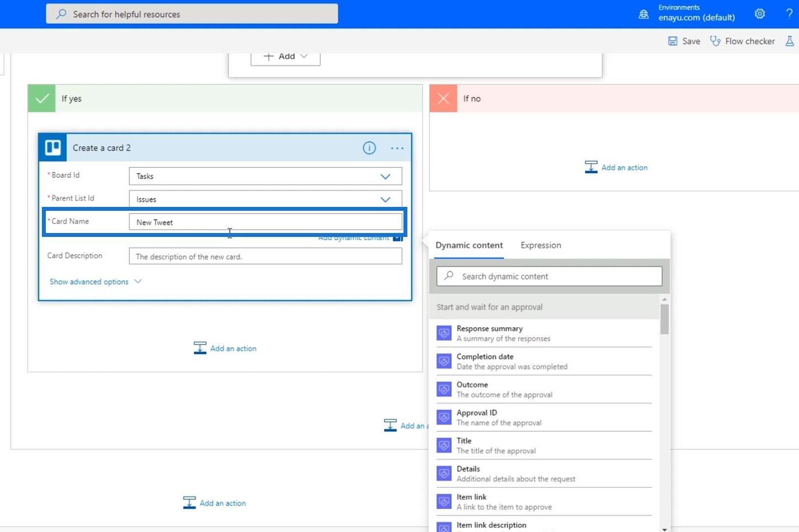Click the approval icon beside Outcome
This screenshot has height=532, width=799.
(x=444, y=390)
